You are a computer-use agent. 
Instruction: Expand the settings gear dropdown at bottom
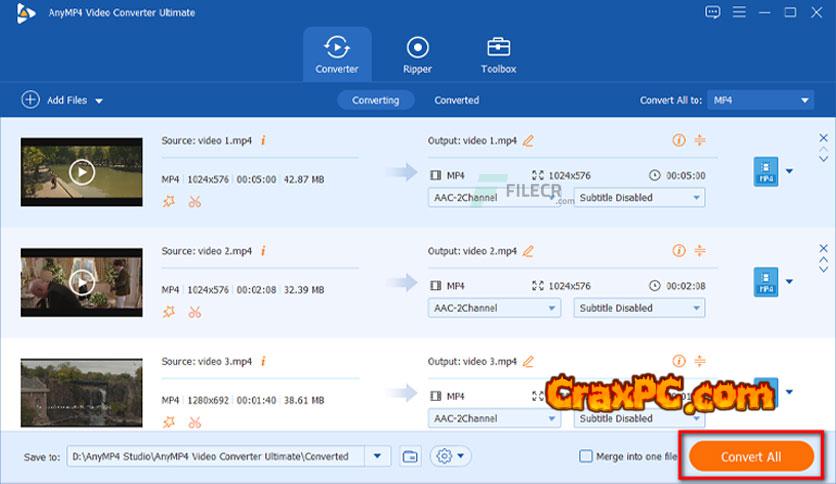click(450, 456)
